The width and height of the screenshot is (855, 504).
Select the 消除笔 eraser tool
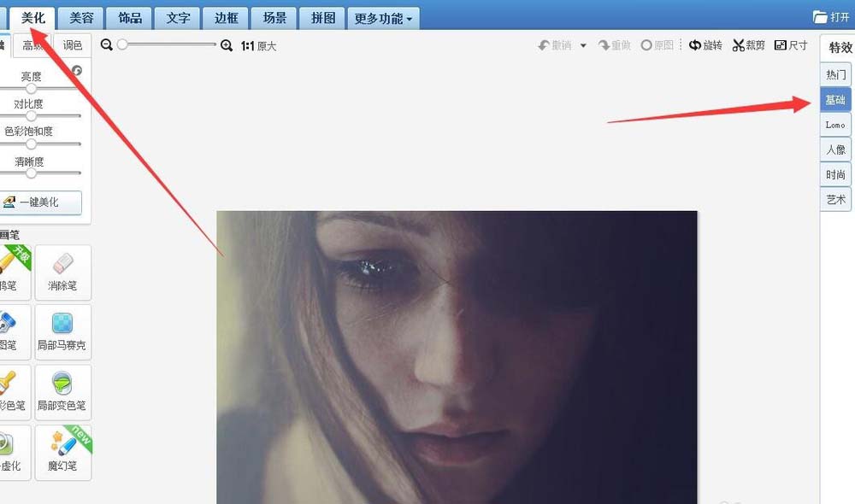click(62, 273)
